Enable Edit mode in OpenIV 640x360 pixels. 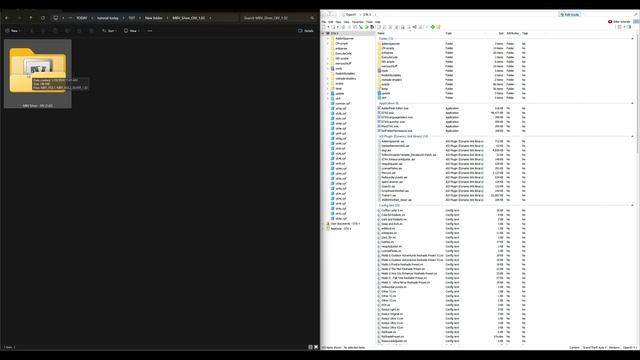pyautogui.click(x=569, y=14)
